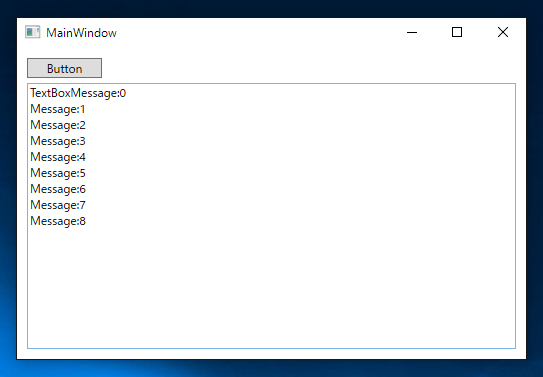This screenshot has width=543, height=377.
Task: Click the line Message:2
Action: tap(58, 125)
